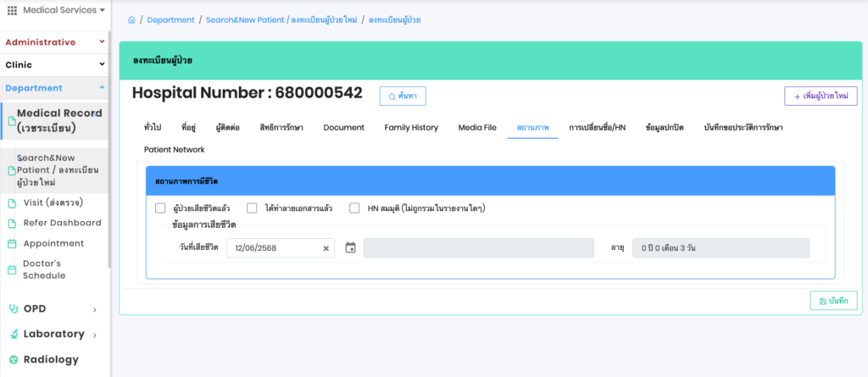Toggle the ได้ทำลายเอกสารแล้ว checkbox
Screen dimensions: 868x377
click(252, 208)
